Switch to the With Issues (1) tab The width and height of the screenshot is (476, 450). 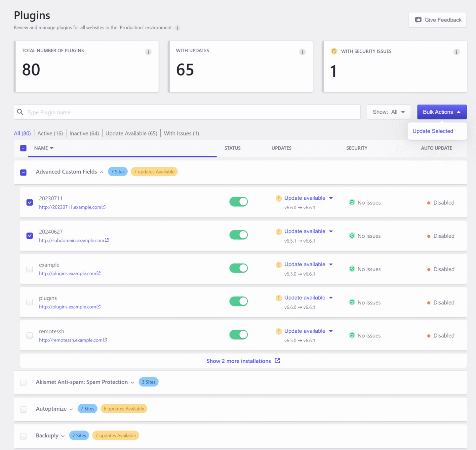181,133
